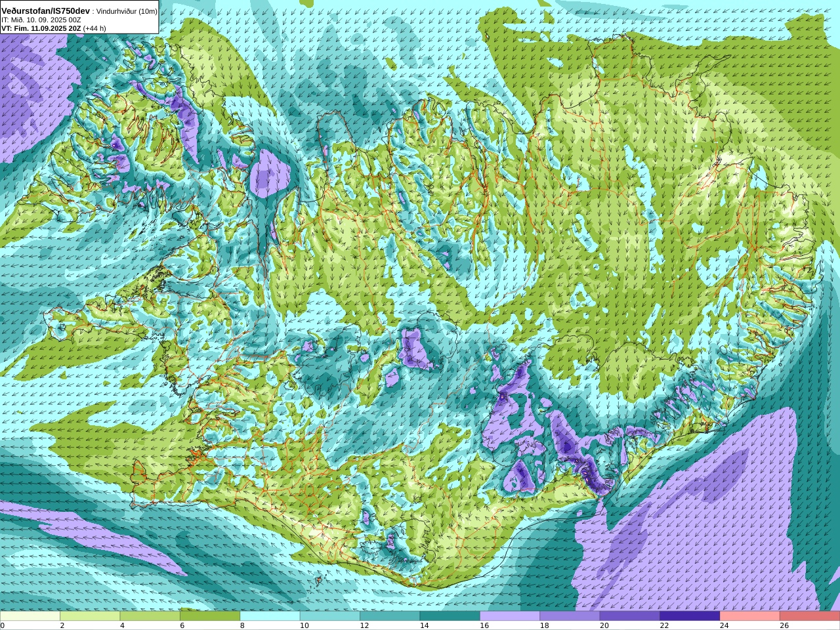The height and width of the screenshot is (630, 840).
Task: Click the light turquoise 10–12 legend swatch
Action: 330,616
